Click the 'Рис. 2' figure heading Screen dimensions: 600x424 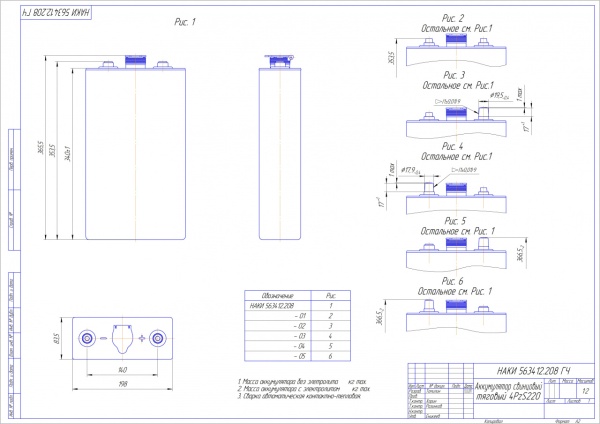coord(455,18)
